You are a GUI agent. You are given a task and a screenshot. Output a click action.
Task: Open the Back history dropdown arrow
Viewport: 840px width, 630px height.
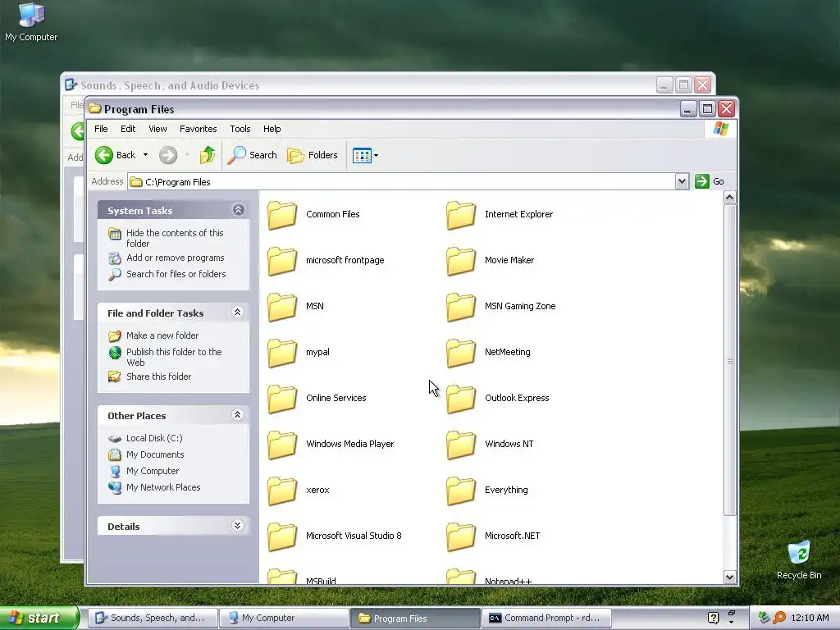[x=145, y=155]
